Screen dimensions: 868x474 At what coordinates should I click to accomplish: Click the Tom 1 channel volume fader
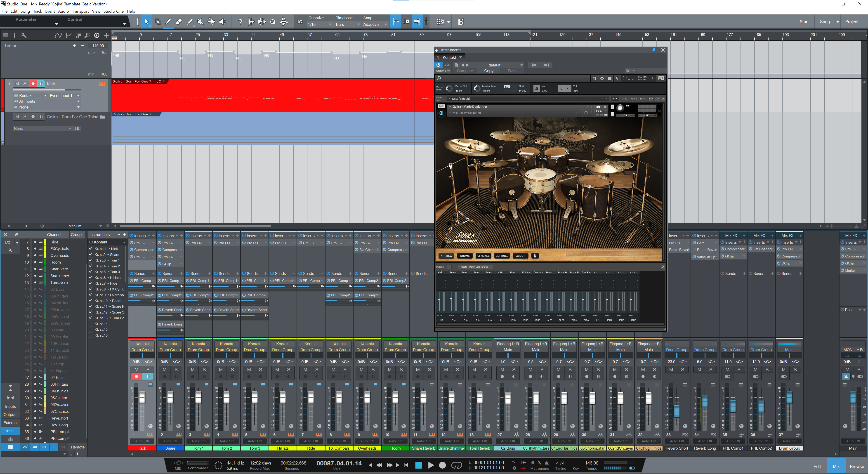click(x=198, y=398)
